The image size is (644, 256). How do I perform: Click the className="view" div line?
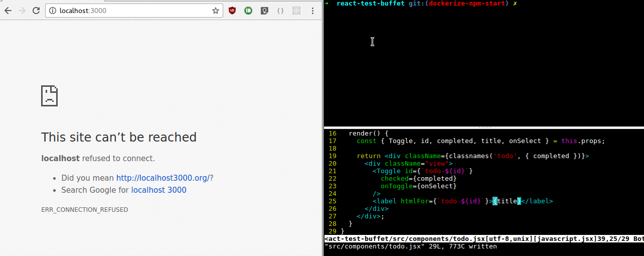point(409,164)
